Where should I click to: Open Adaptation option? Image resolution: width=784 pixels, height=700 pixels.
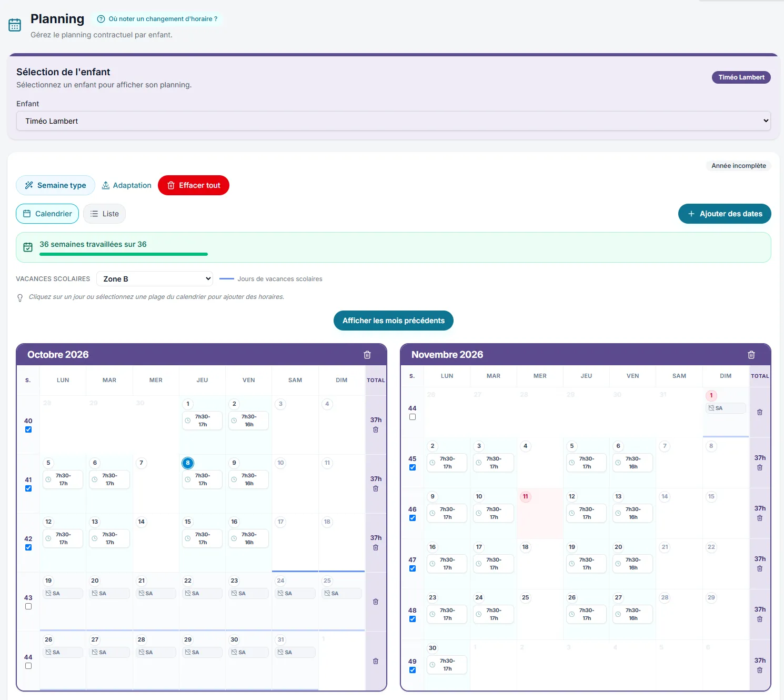click(x=126, y=185)
